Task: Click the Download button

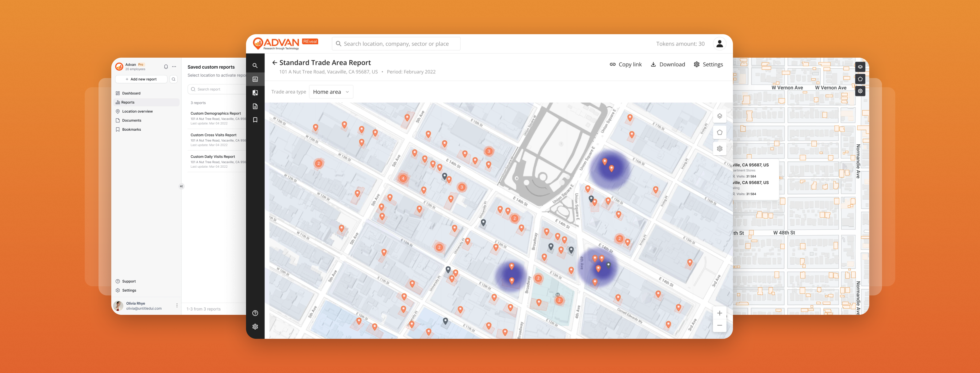Action: coord(668,65)
